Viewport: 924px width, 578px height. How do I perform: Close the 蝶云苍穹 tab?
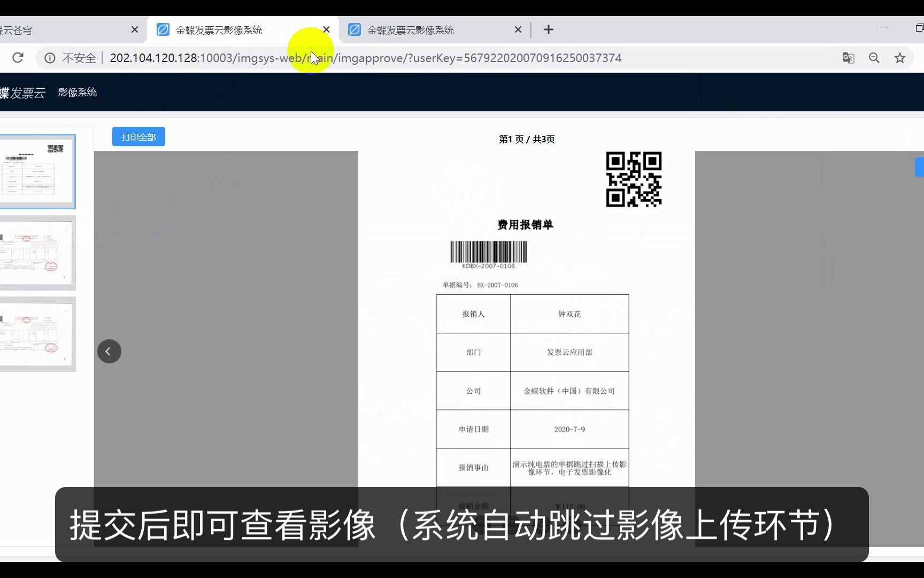coord(135,29)
